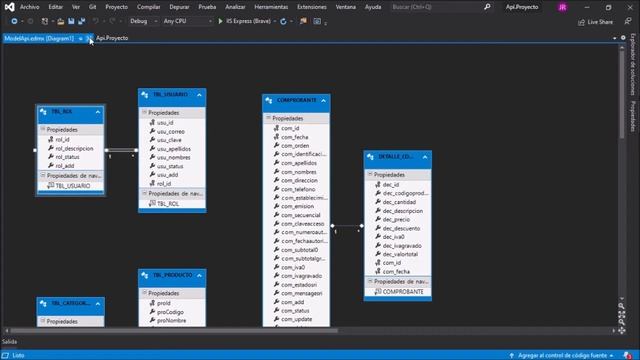Open the Herramientas menu
Viewport: 640px width, 360px height.
(271, 7)
